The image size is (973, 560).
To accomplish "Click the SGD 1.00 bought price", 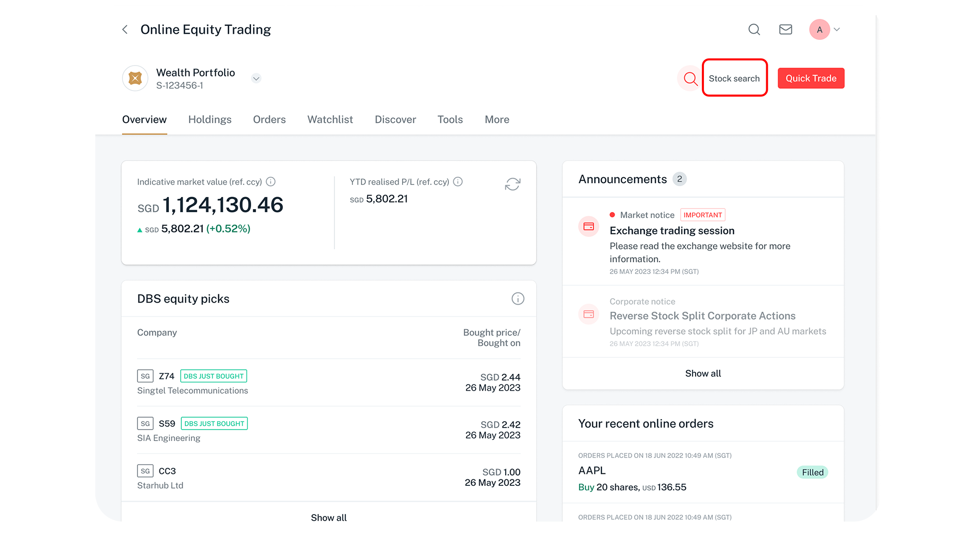I will [501, 472].
